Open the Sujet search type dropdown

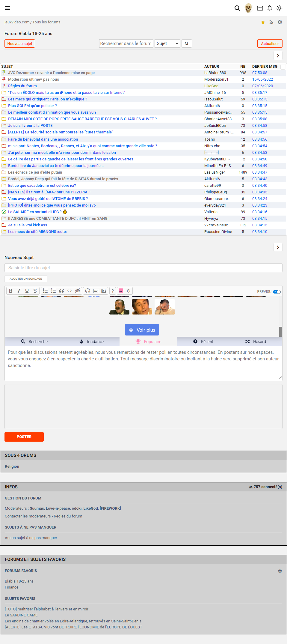167,43
